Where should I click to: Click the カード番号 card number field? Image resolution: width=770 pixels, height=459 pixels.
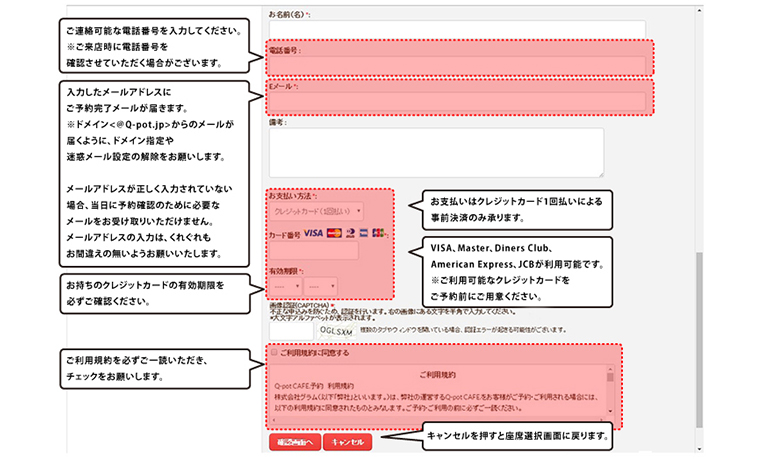coord(313,251)
